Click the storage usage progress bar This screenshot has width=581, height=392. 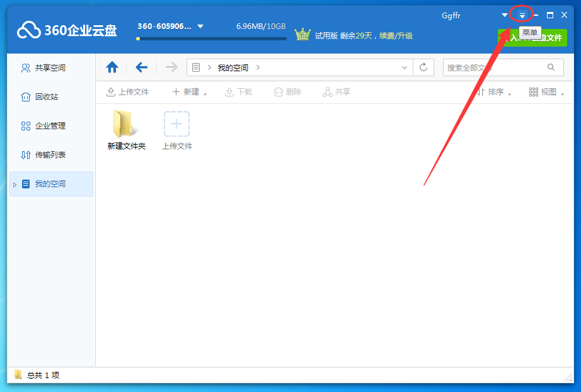(210, 38)
